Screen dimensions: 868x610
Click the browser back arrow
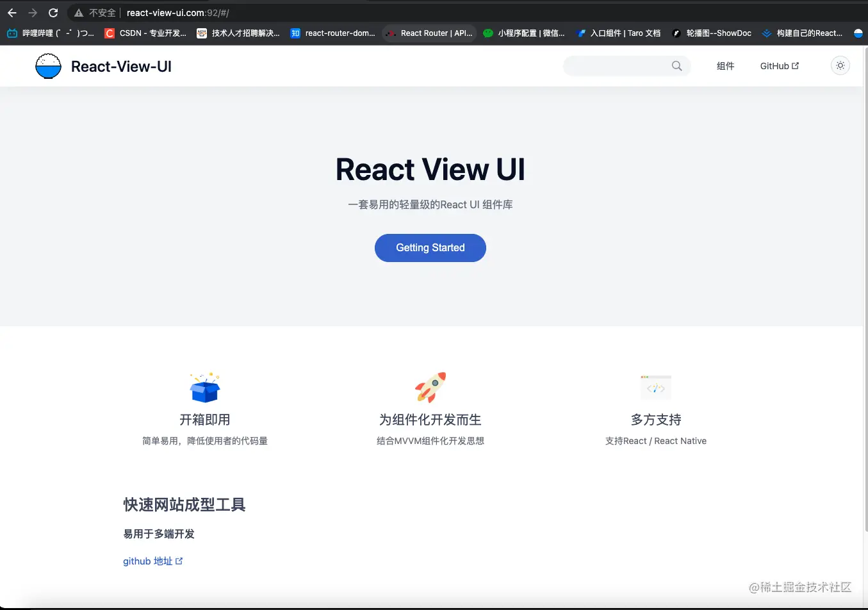tap(12, 13)
